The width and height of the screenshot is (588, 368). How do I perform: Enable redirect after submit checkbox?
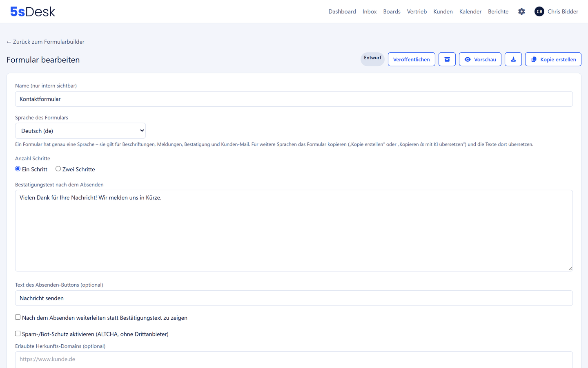point(18,317)
